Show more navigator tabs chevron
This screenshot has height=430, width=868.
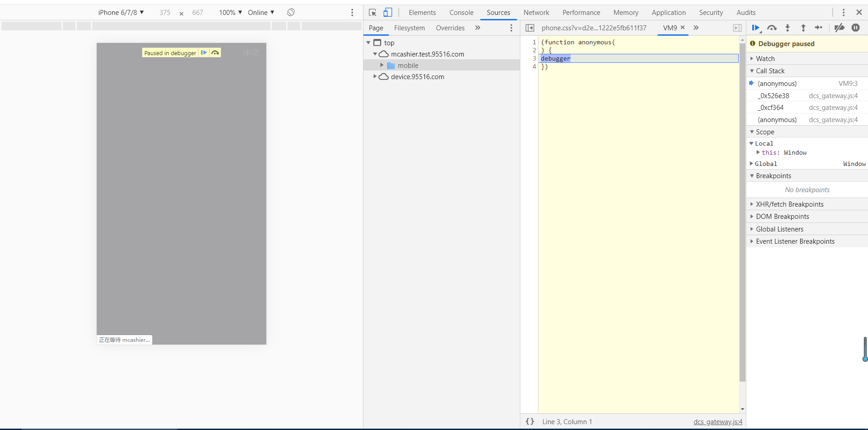477,28
